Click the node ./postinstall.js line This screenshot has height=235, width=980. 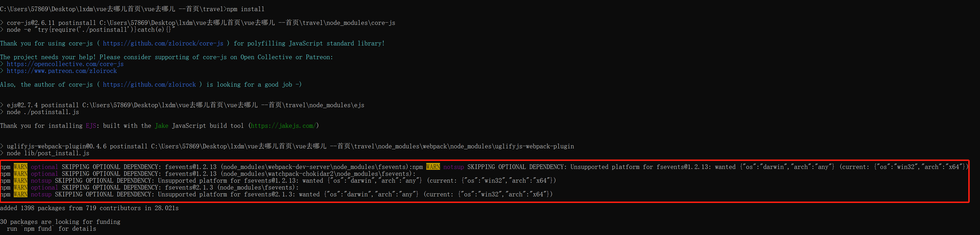[x=43, y=112]
